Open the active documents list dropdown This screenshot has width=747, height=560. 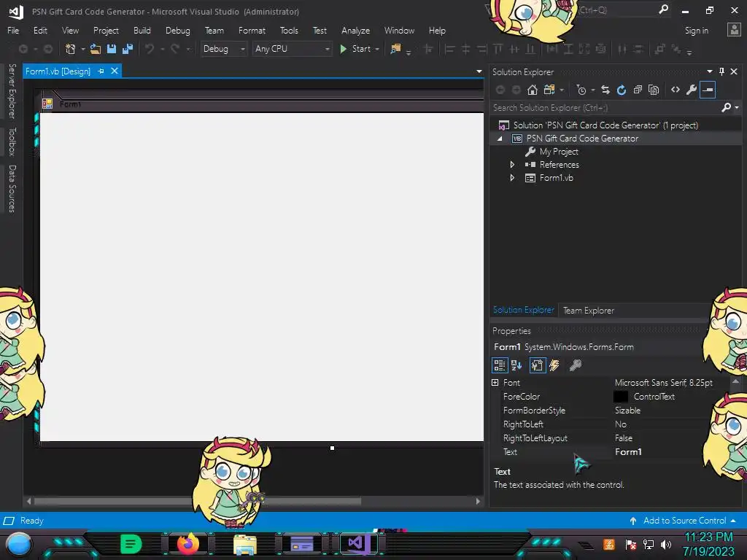[479, 71]
